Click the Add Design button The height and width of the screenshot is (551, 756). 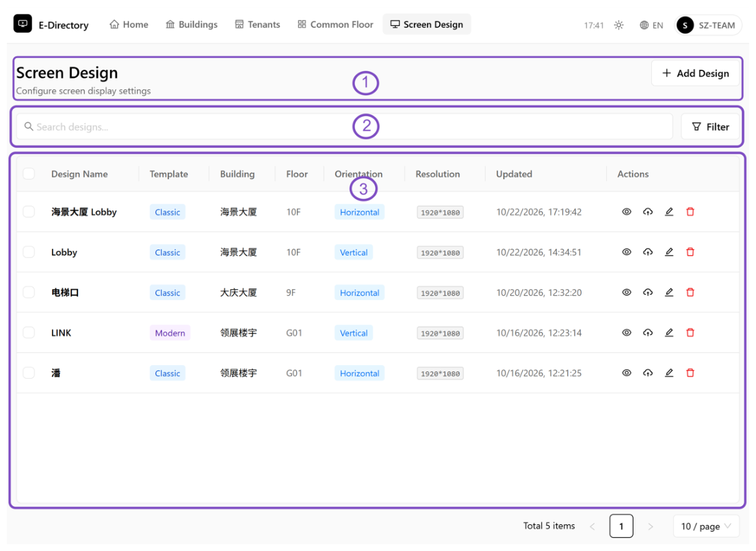695,73
